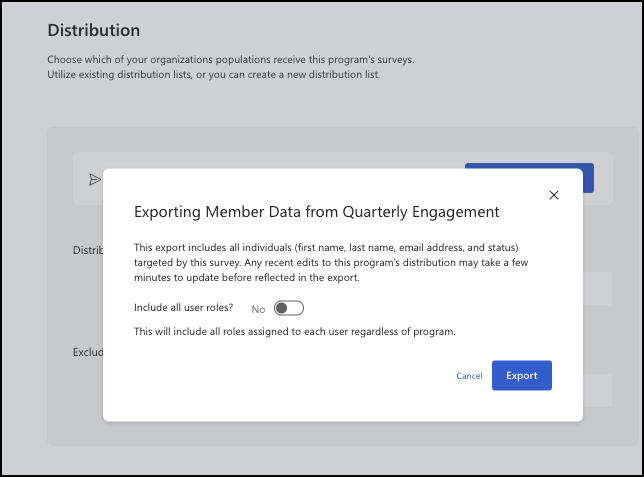Click the 'targeted by this survey' text line
The image size is (644, 477).
coord(331,263)
